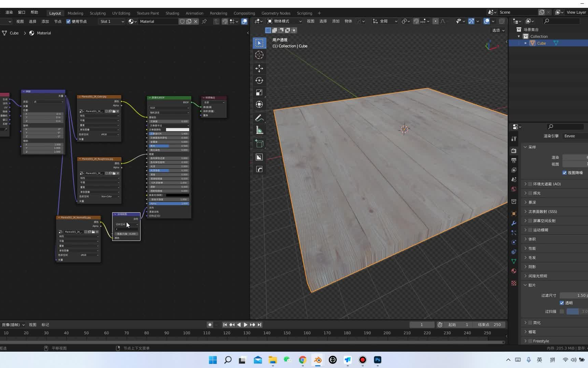This screenshot has width=588, height=368.
Task: Expand the 环境光遮蔽 (AO) section
Action: (x=526, y=184)
